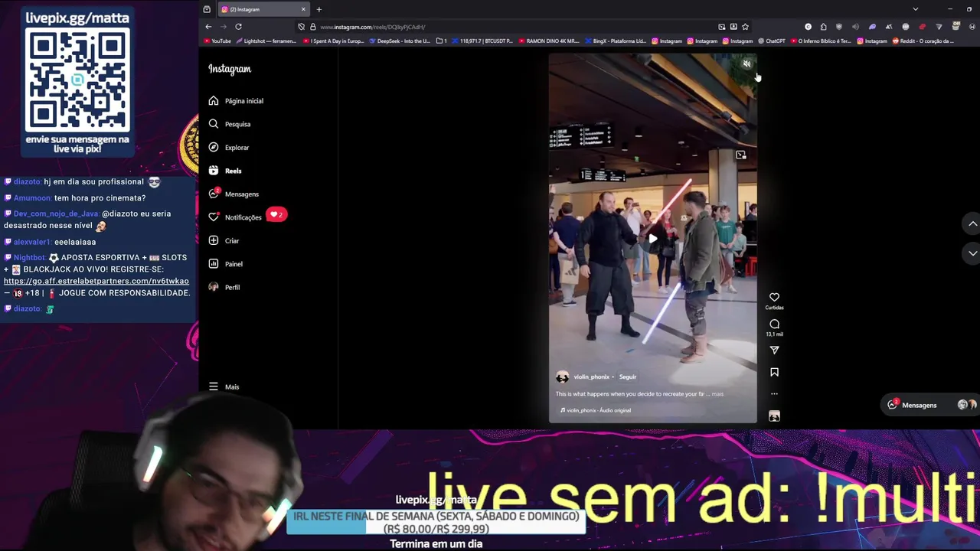Go to Explorar in sidebar
Image resolution: width=980 pixels, height=551 pixels.
pyautogui.click(x=229, y=148)
